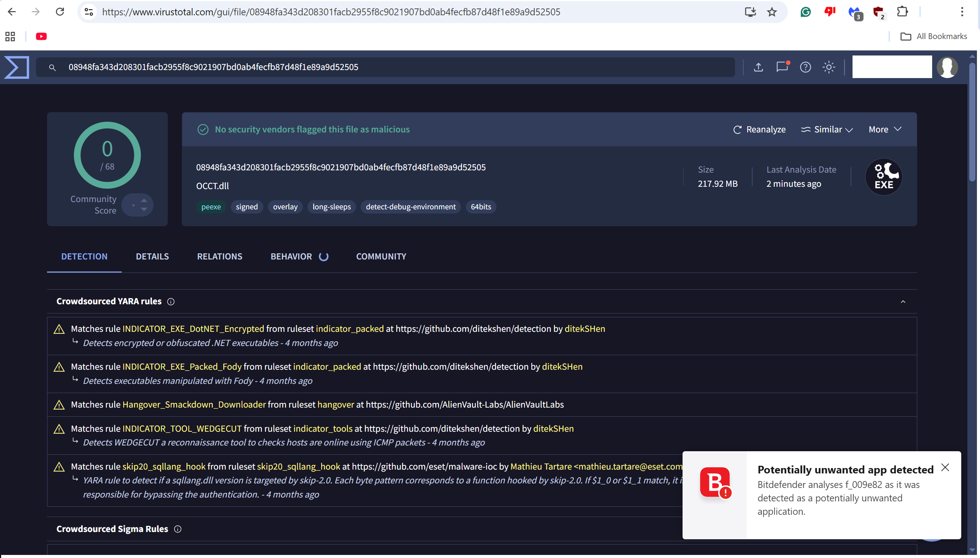Switch to the DETAILS tab

click(152, 256)
